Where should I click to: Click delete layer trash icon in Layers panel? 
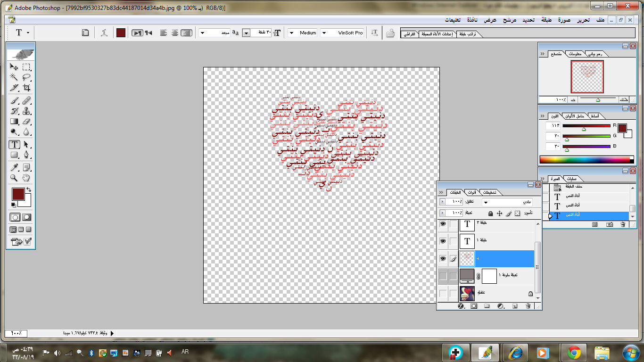coord(528,306)
